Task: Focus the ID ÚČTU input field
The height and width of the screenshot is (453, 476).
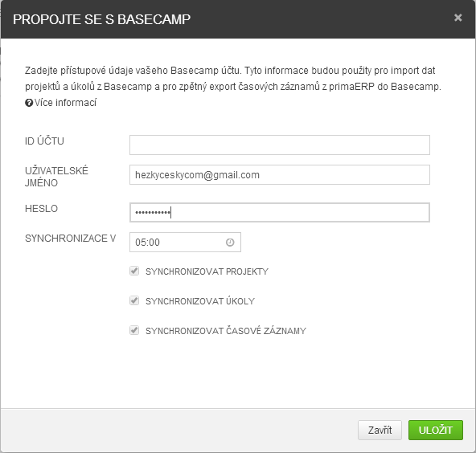Action: point(280,145)
